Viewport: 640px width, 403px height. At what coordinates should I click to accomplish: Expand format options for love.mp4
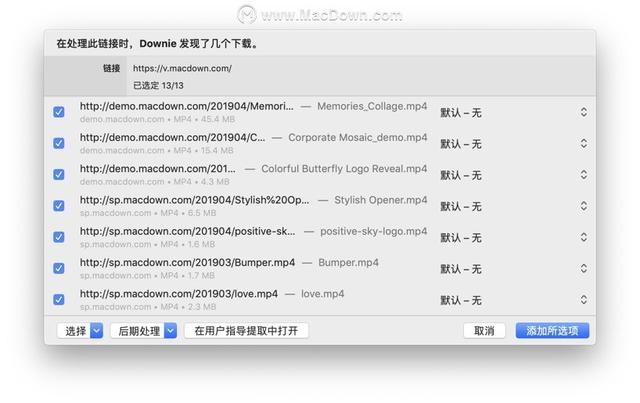(583, 300)
